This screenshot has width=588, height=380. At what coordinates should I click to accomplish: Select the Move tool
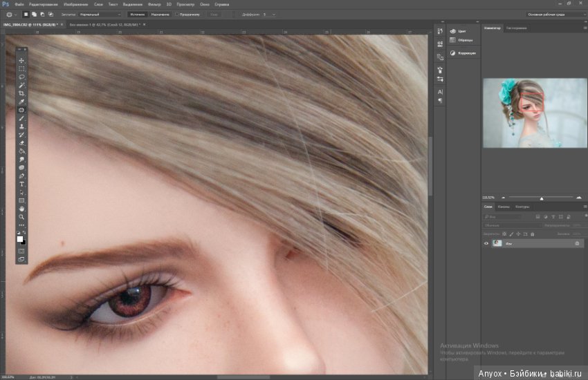click(x=21, y=61)
